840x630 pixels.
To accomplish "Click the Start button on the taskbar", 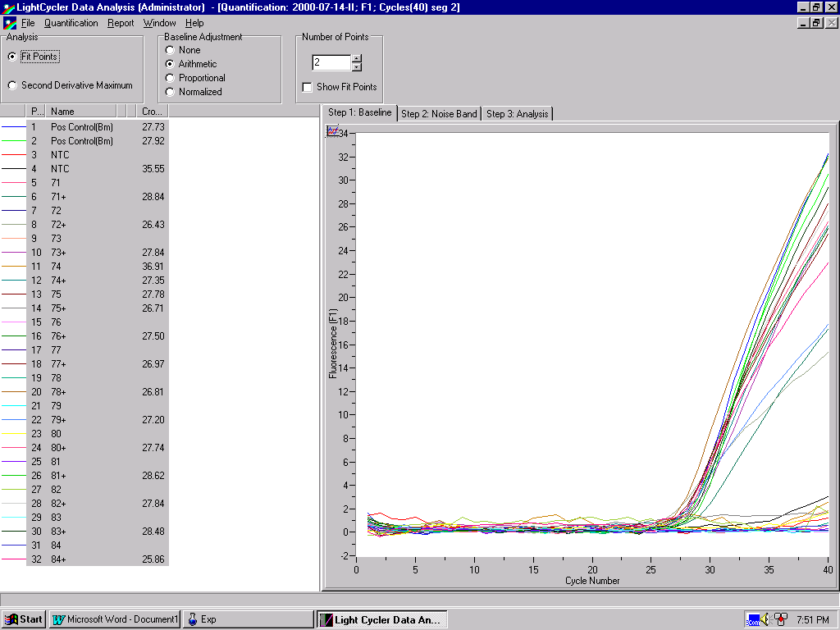I will click(24, 619).
